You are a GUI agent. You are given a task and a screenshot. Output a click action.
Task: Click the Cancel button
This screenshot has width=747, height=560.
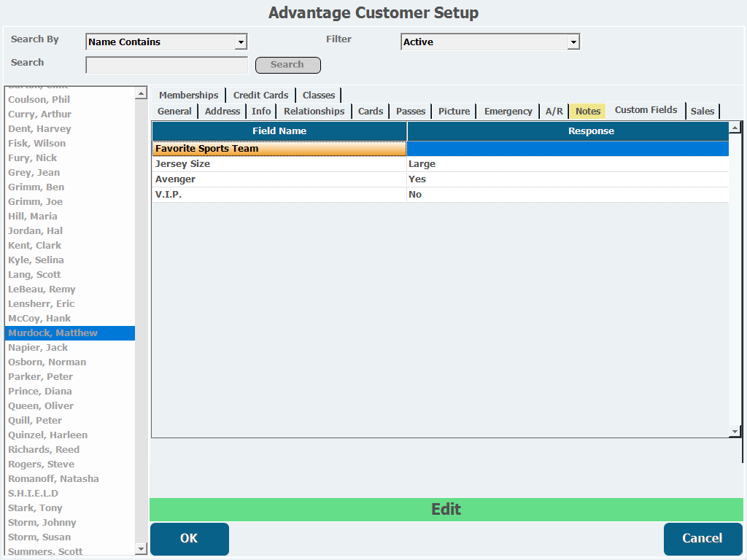(x=703, y=539)
